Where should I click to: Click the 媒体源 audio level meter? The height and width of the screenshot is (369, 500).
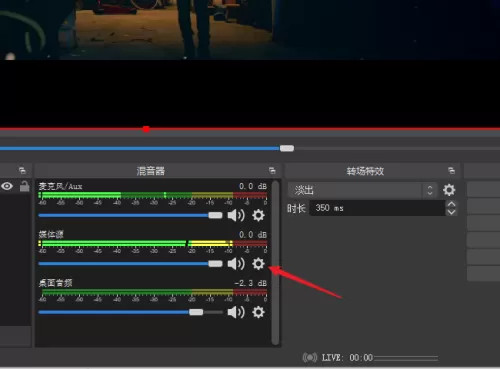[153, 243]
